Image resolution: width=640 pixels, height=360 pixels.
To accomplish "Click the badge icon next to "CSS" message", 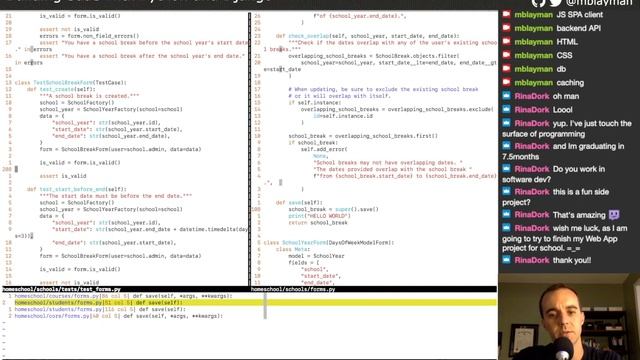I will point(507,55).
